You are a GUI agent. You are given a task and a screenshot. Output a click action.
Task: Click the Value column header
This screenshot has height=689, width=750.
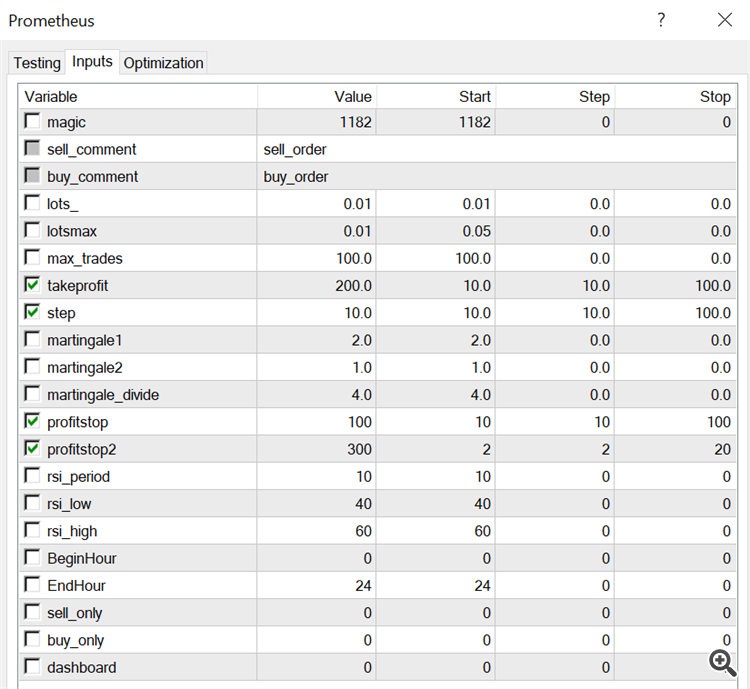tap(317, 97)
